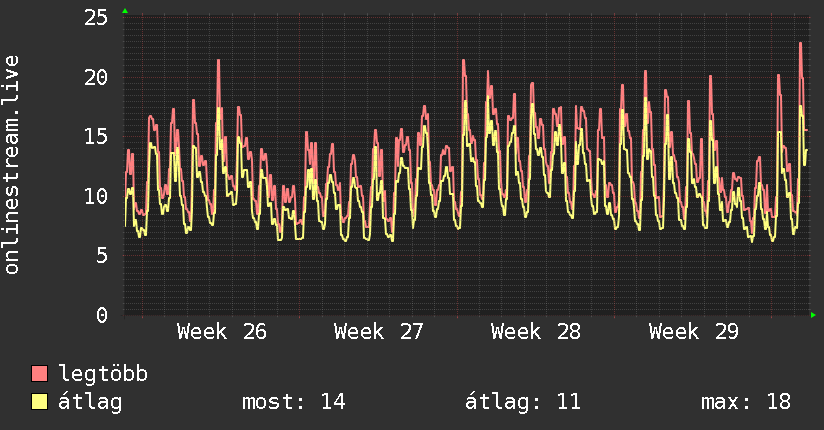Select the Week 26 axis label
Viewport: 824px width, 430px height.
point(222,332)
